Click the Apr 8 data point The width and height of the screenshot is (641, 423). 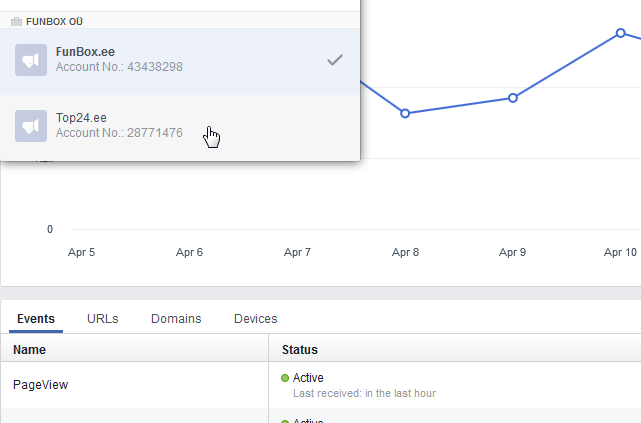click(x=405, y=114)
